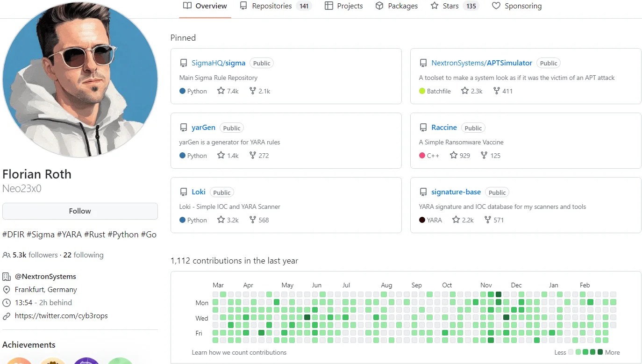
Task: View the Stars tab
Action: [455, 6]
